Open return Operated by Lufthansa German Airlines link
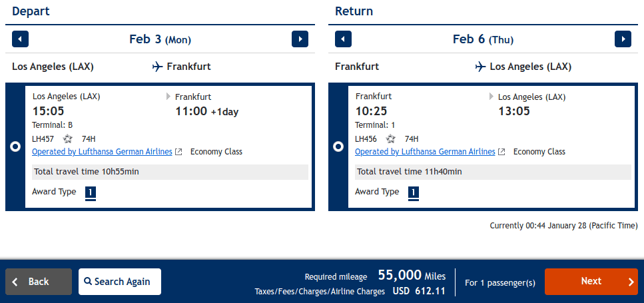The image size is (644, 303). (425, 152)
